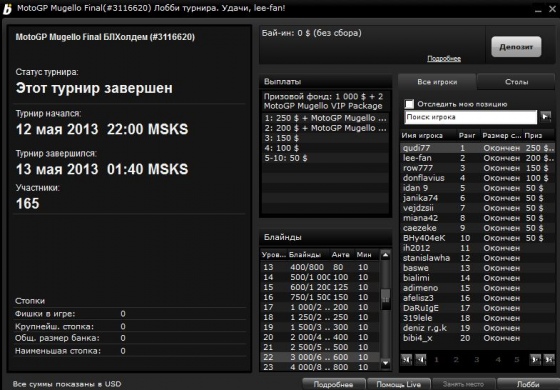560x390 pixels.
Task: Return to Лобби via bottom button
Action: (528, 384)
